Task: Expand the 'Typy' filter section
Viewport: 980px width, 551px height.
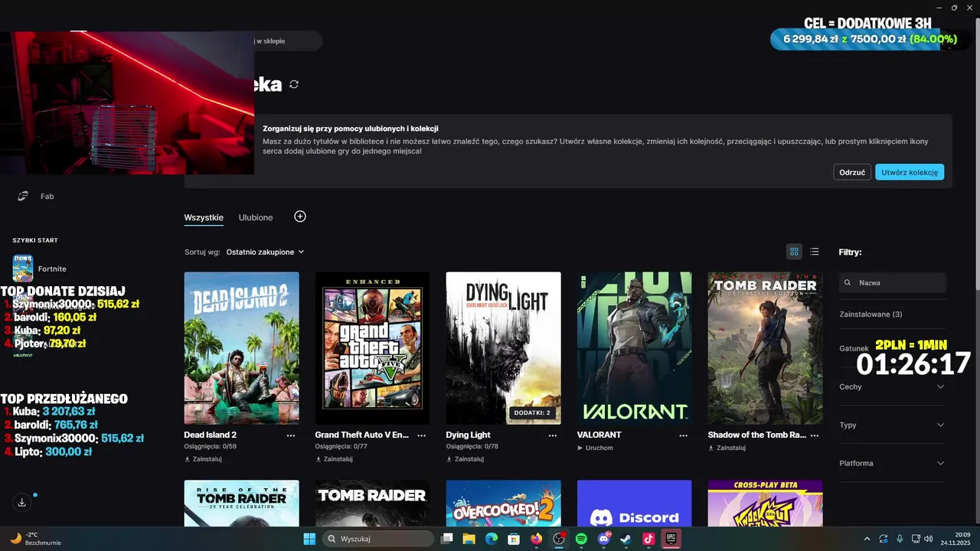Action: [893, 425]
